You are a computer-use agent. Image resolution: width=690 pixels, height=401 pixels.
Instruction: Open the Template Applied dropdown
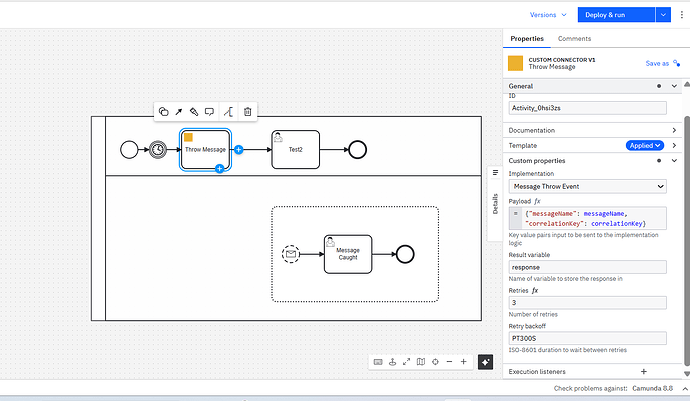(x=644, y=145)
